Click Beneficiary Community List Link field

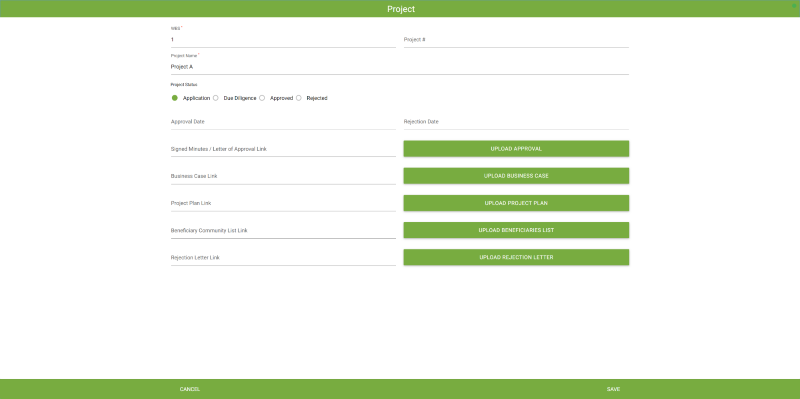283,231
